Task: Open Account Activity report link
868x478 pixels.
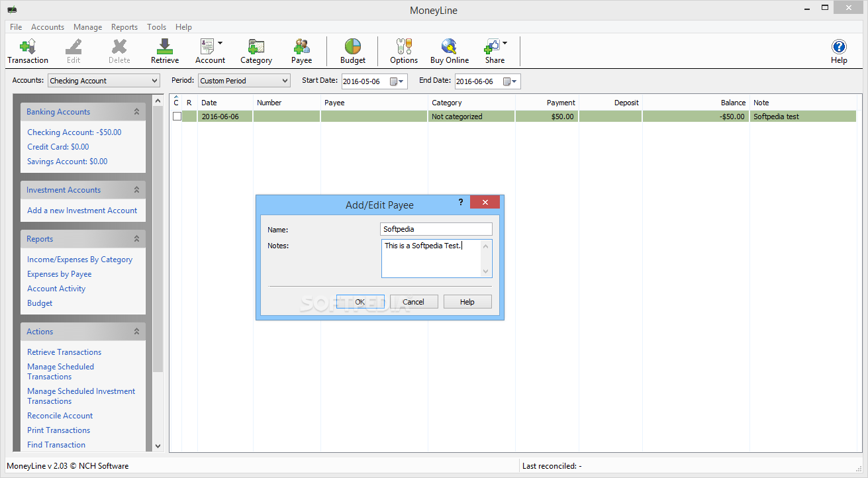Action: click(56, 289)
